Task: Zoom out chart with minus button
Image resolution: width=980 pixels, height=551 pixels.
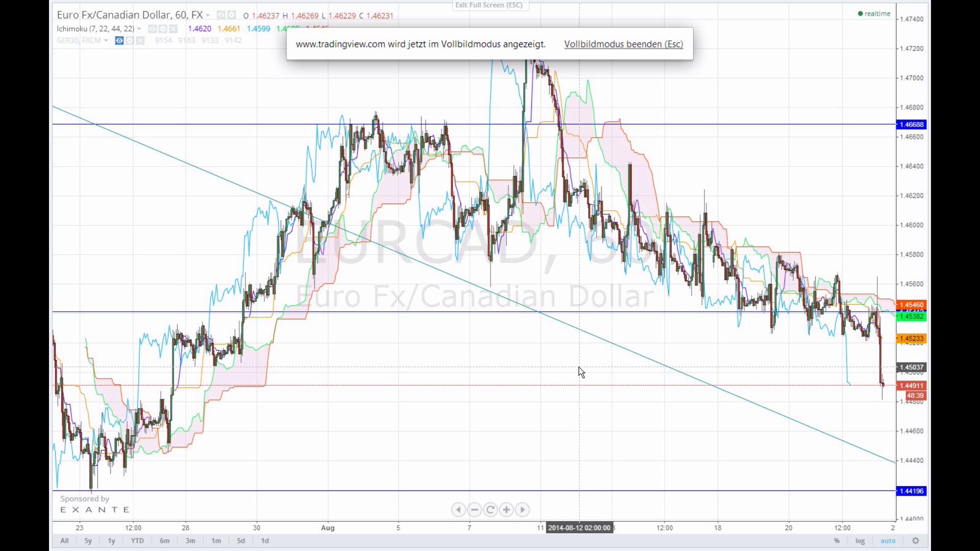Action: [474, 510]
